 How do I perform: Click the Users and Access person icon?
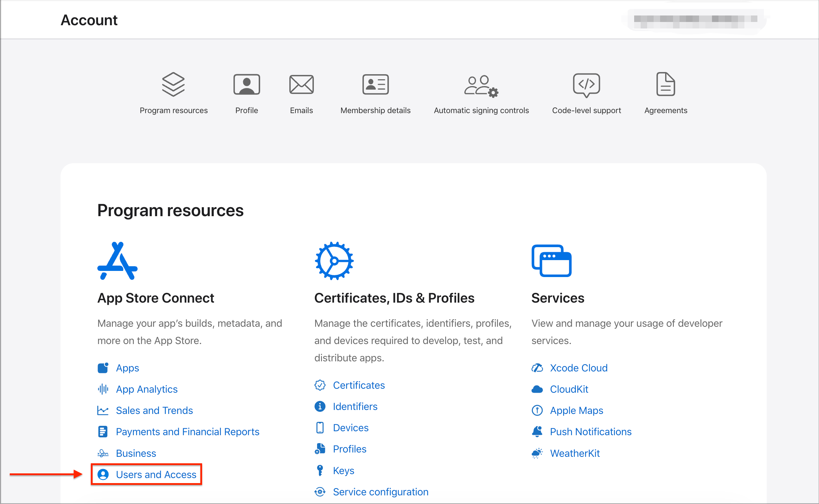[x=103, y=474]
